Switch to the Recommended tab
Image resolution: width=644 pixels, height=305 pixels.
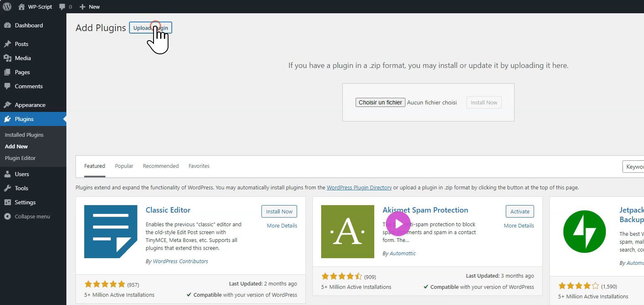pos(161,166)
